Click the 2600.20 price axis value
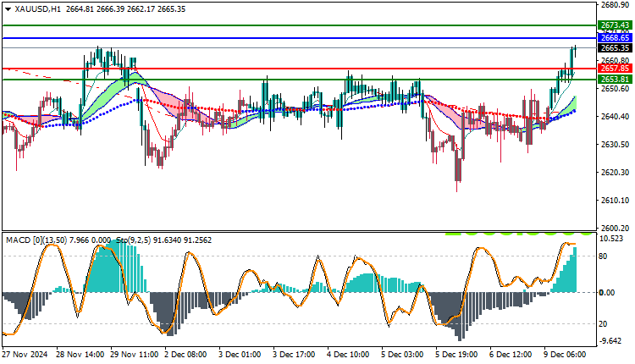 pos(616,229)
